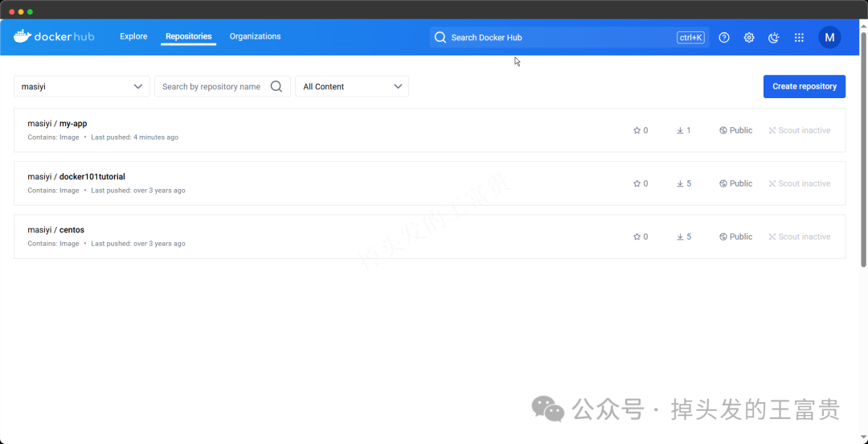Click the repository name search magnifier icon
Viewport: 868px width, 444px height.
click(x=276, y=87)
